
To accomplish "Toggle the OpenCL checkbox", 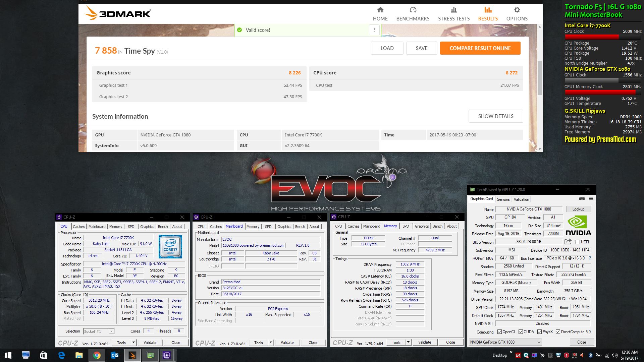I will (499, 332).
